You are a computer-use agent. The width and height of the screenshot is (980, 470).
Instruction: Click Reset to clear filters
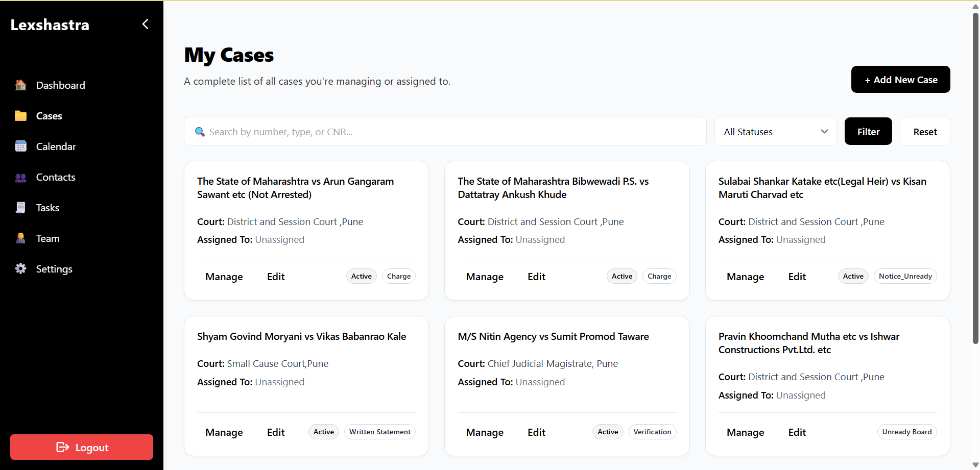924,131
